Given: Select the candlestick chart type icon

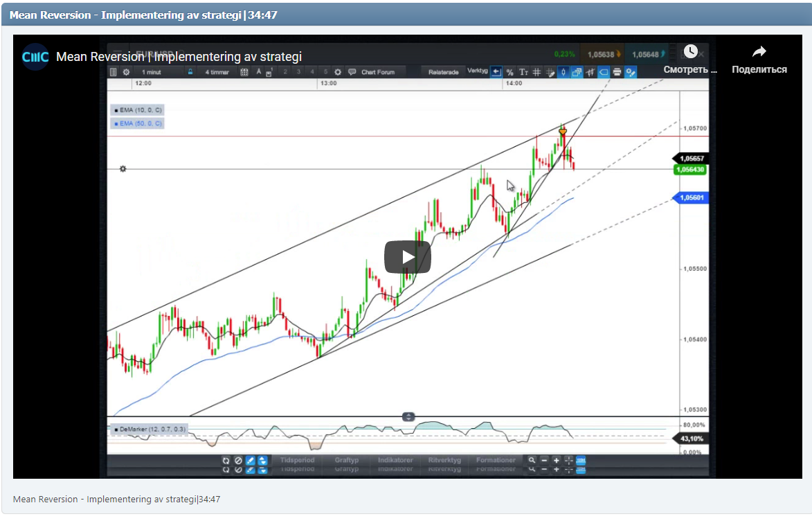Looking at the screenshot, I should tap(564, 71).
